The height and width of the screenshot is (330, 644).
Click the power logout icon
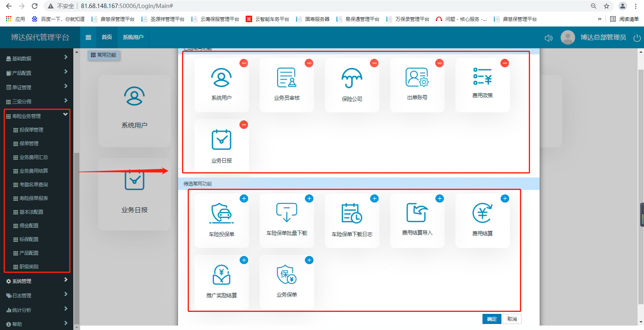click(x=637, y=38)
